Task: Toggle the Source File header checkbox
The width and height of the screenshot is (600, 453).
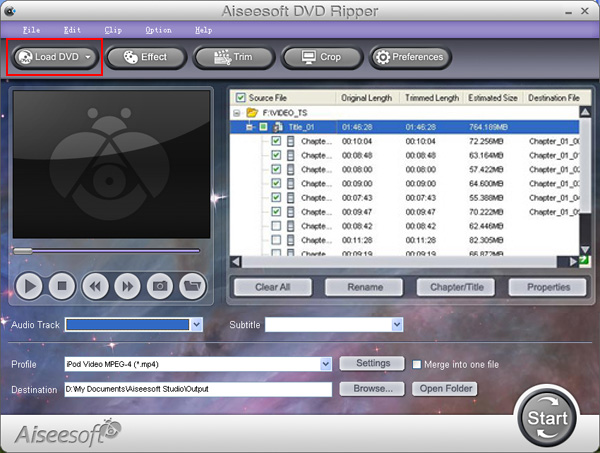Action: (x=240, y=98)
